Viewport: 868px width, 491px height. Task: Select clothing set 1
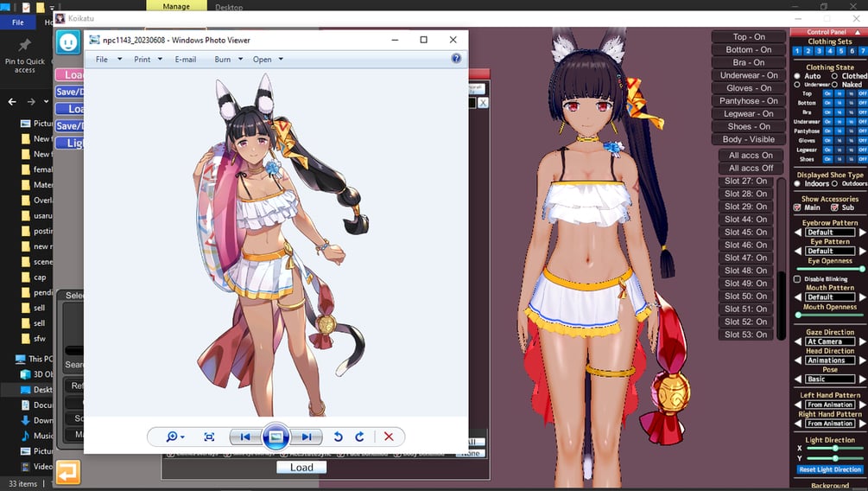coord(797,51)
